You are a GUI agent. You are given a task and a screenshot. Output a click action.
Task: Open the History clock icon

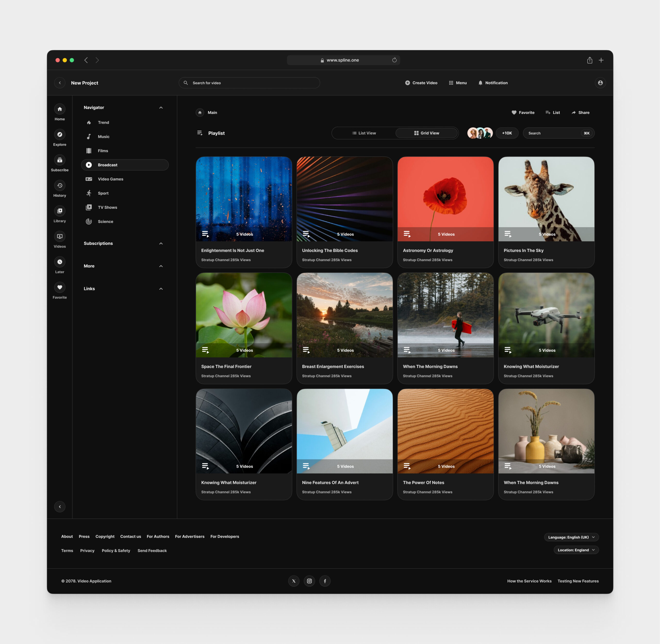coord(60,185)
